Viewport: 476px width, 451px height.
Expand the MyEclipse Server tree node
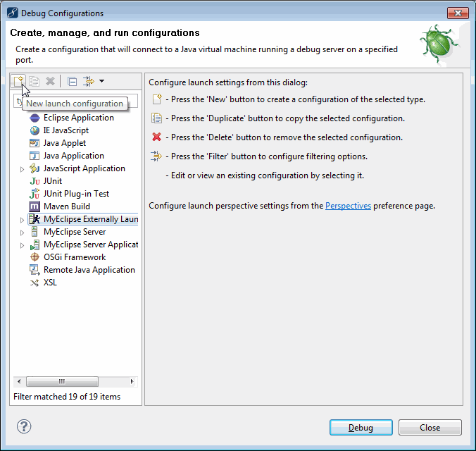[23, 233]
